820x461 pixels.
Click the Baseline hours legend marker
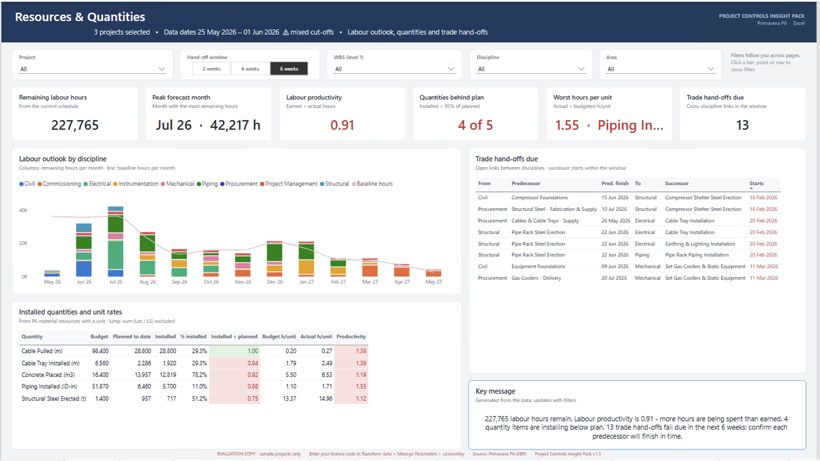(x=354, y=184)
